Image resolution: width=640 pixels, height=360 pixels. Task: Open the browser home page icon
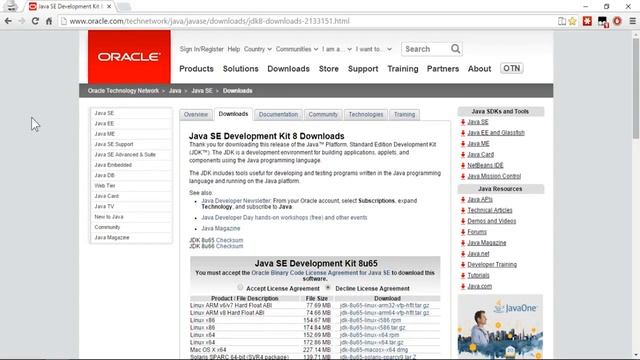click(49, 21)
